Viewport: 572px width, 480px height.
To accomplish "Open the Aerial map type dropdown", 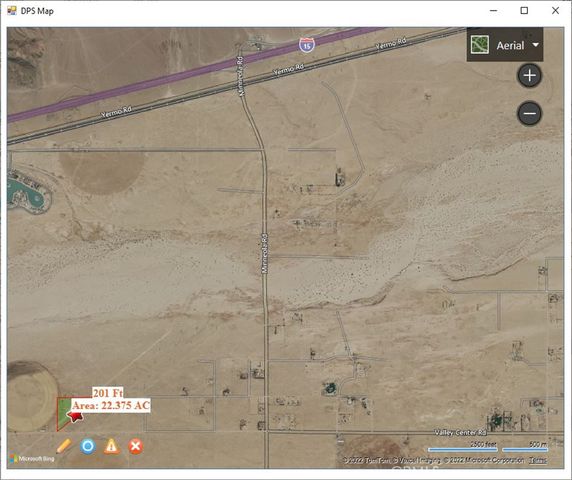I will tap(505, 45).
